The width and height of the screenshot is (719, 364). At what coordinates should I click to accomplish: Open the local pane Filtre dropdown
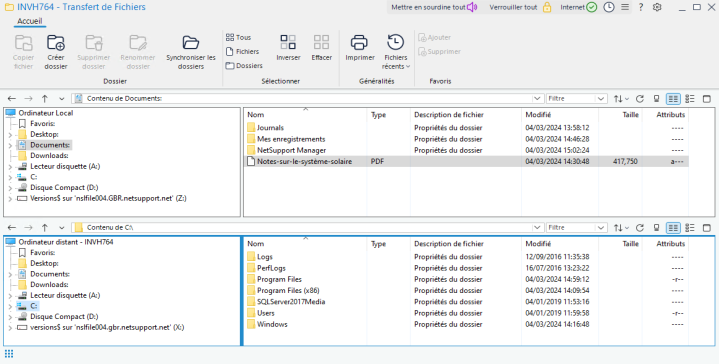pos(601,99)
